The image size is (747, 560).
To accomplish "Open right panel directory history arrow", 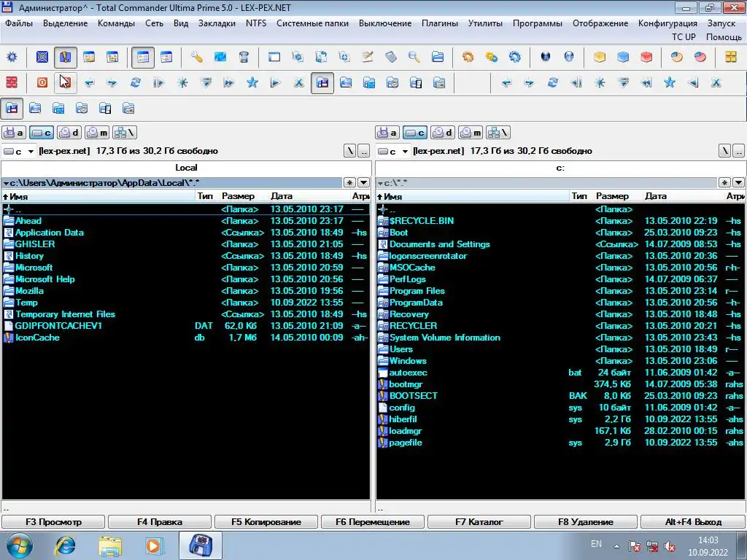I will pyautogui.click(x=738, y=183).
